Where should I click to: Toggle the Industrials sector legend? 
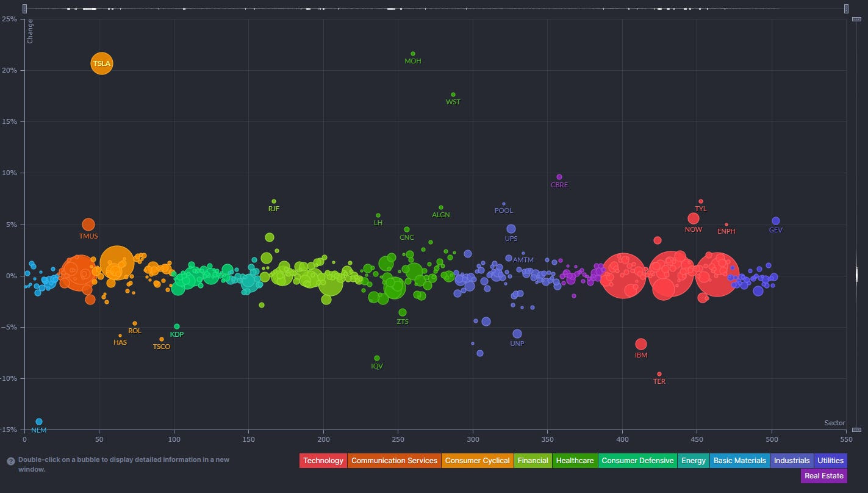[x=792, y=461]
